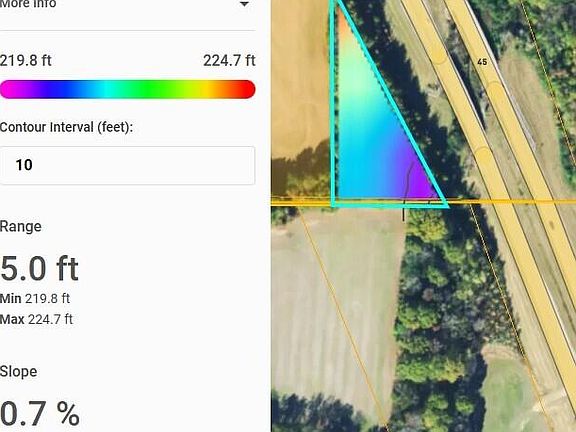
Task: Click the purple low-elevation corner of the triangle
Action: [421, 184]
